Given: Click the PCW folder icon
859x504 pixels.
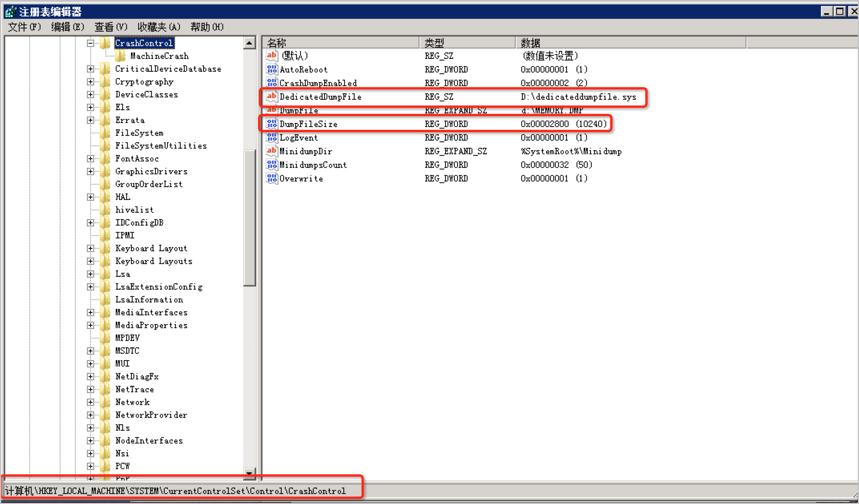Looking at the screenshot, I should tap(105, 466).
